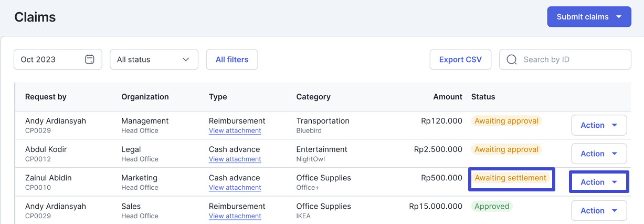The height and width of the screenshot is (224, 644).
Task: Click the Status column header
Action: tap(483, 97)
